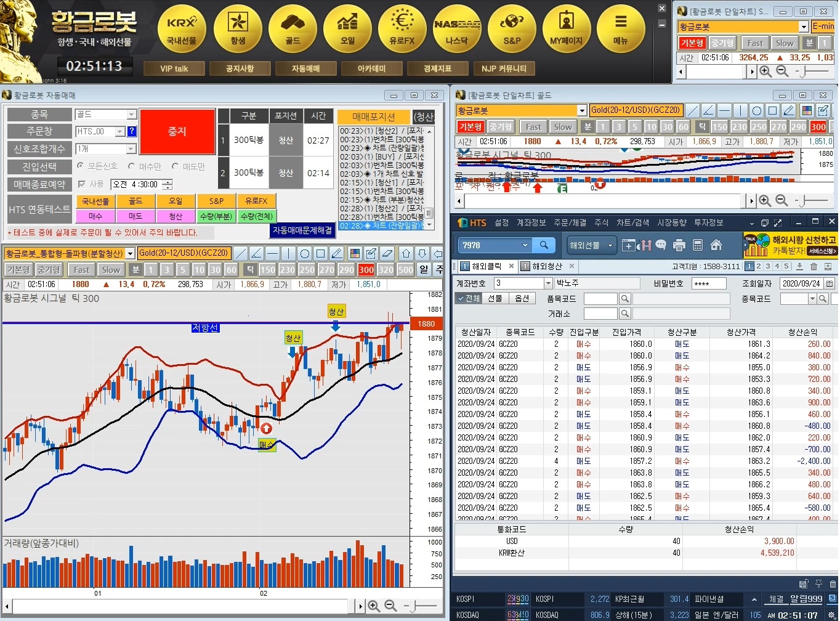Open the HTS 설정 menu

pyautogui.click(x=502, y=222)
